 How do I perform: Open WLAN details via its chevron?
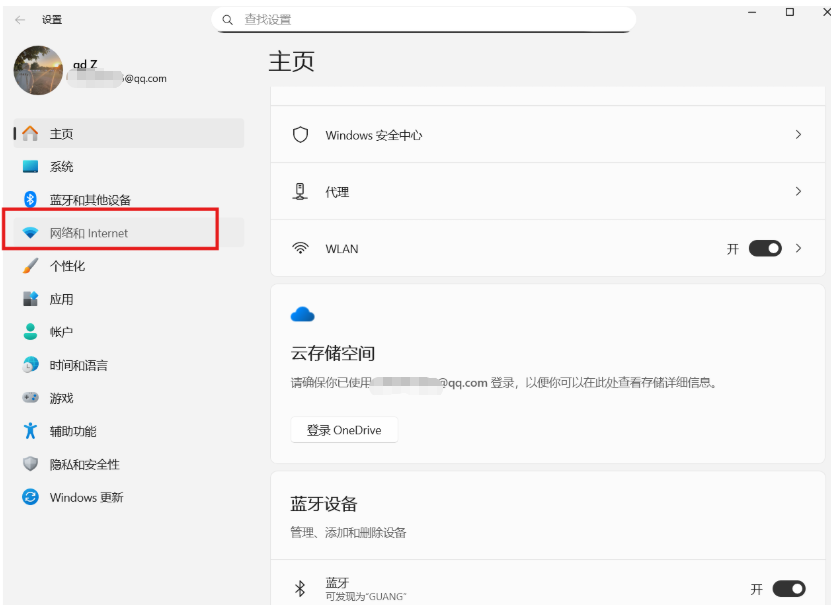[x=798, y=247]
